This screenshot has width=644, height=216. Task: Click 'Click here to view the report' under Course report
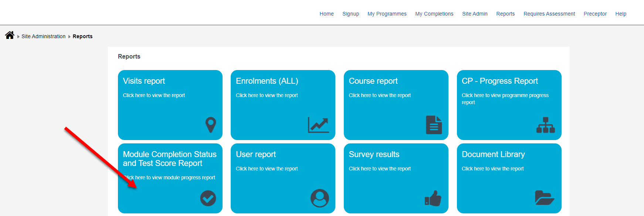click(x=380, y=95)
